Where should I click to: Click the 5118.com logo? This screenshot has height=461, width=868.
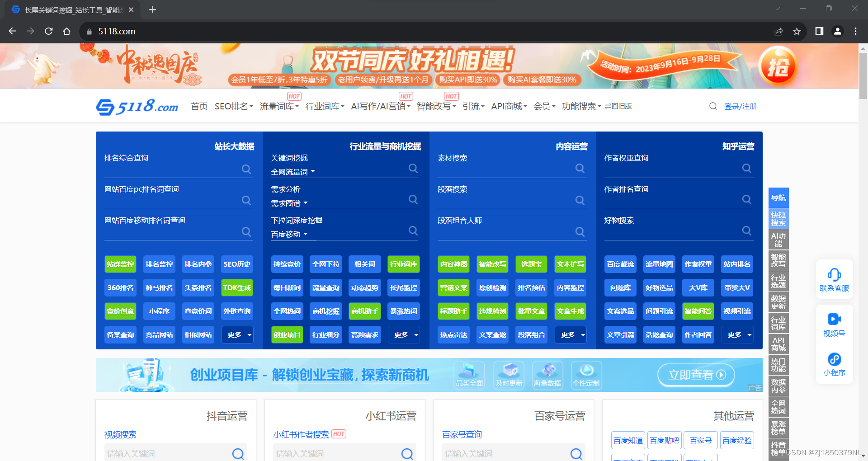pyautogui.click(x=137, y=107)
